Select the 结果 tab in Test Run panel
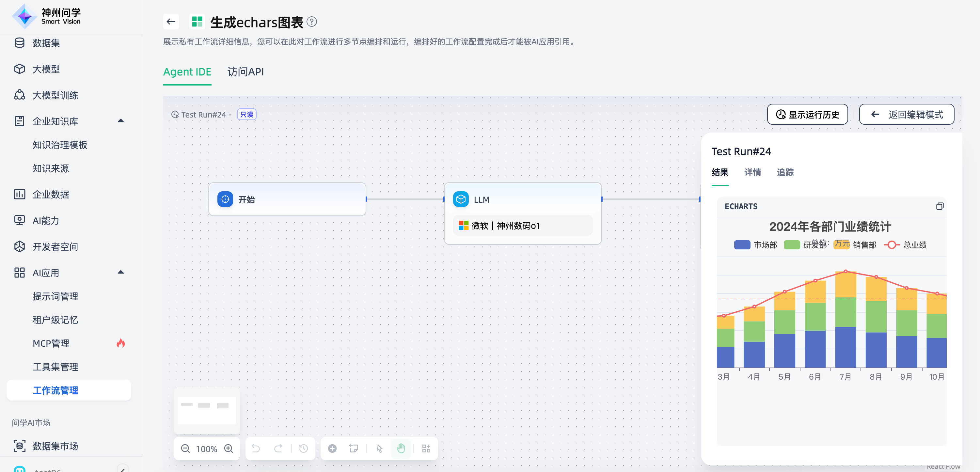This screenshot has width=980, height=472. click(x=720, y=172)
